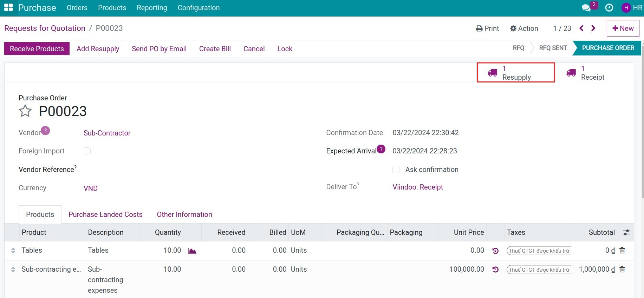This screenshot has width=644, height=298.
Task: Click the Create Bill button
Action: [x=215, y=49]
